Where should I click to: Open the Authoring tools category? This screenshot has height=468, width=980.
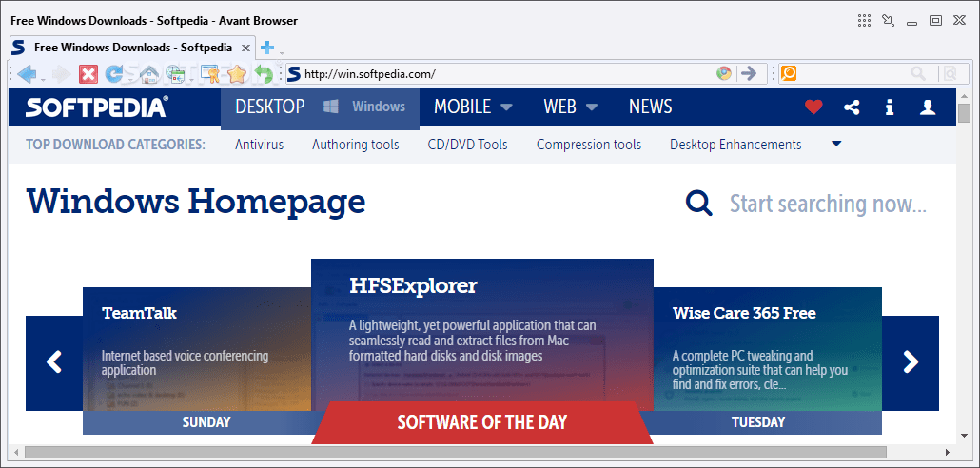click(x=356, y=145)
